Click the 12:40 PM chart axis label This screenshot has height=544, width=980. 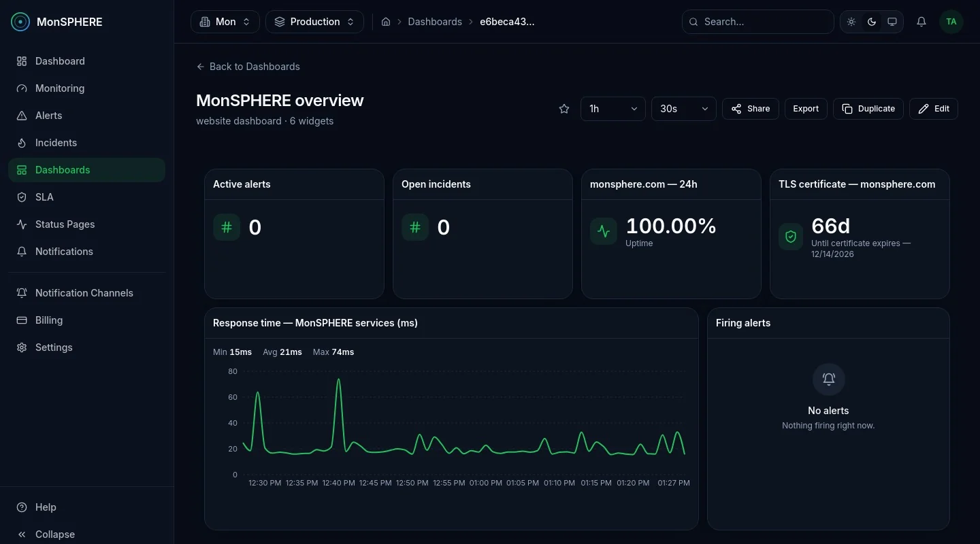click(x=338, y=483)
